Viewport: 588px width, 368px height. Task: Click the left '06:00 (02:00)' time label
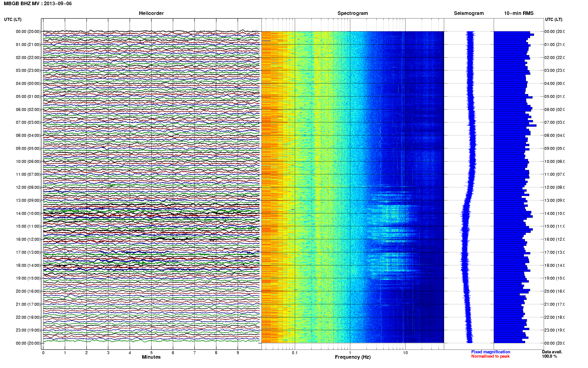point(28,109)
